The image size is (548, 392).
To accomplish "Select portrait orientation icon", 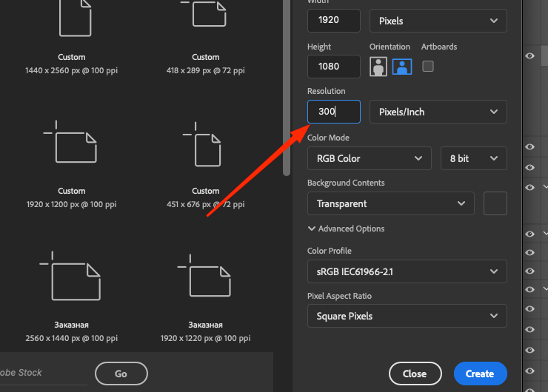I will (x=378, y=67).
